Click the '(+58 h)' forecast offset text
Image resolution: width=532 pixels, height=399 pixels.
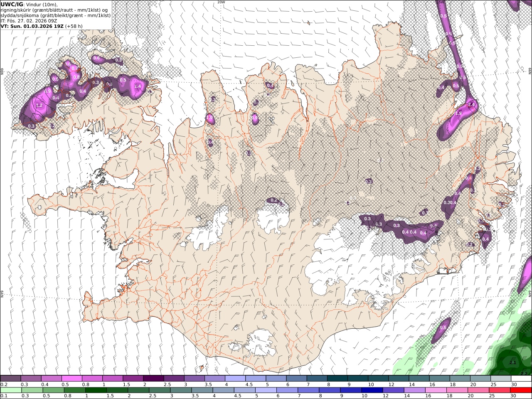(x=74, y=26)
